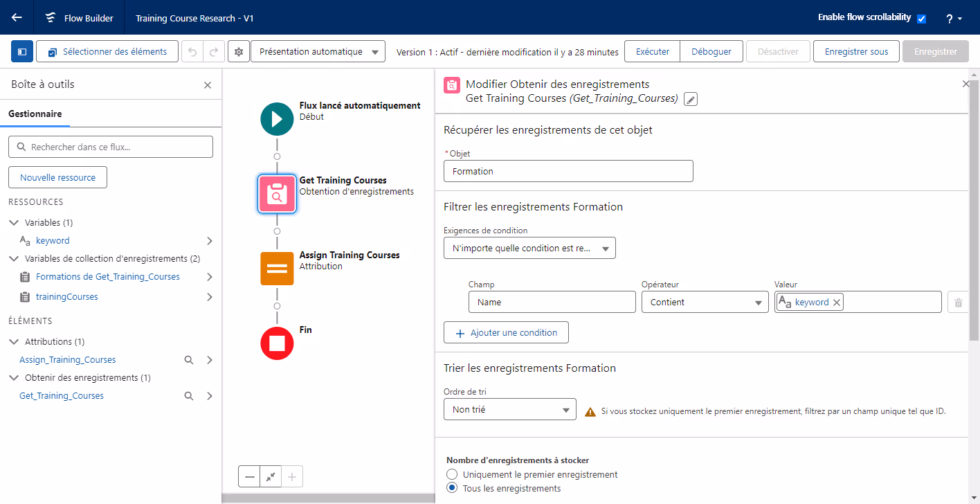Select the Get Training Courses canvas icon
This screenshot has width=980, height=504.
(x=277, y=193)
